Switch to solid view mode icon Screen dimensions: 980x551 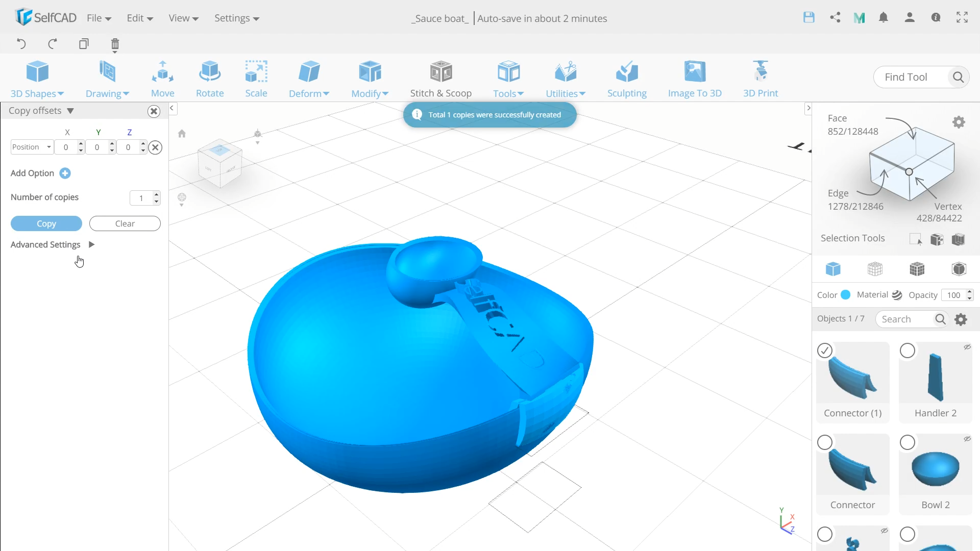pyautogui.click(x=833, y=269)
